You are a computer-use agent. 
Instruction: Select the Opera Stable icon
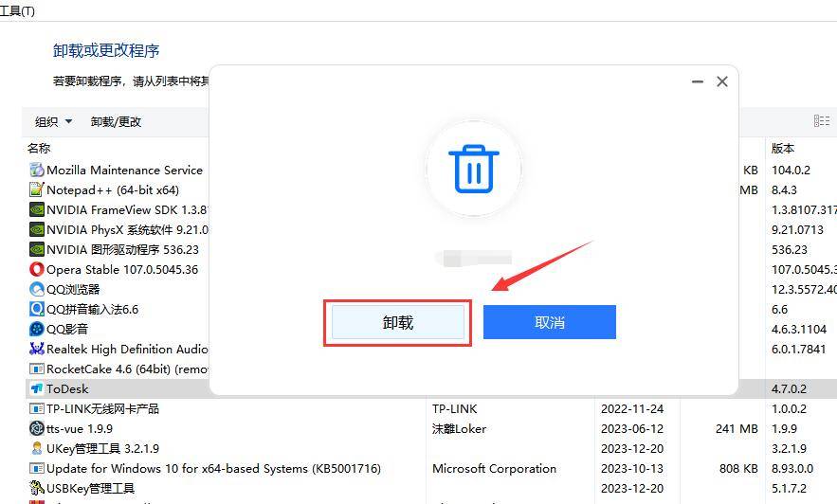[36, 269]
